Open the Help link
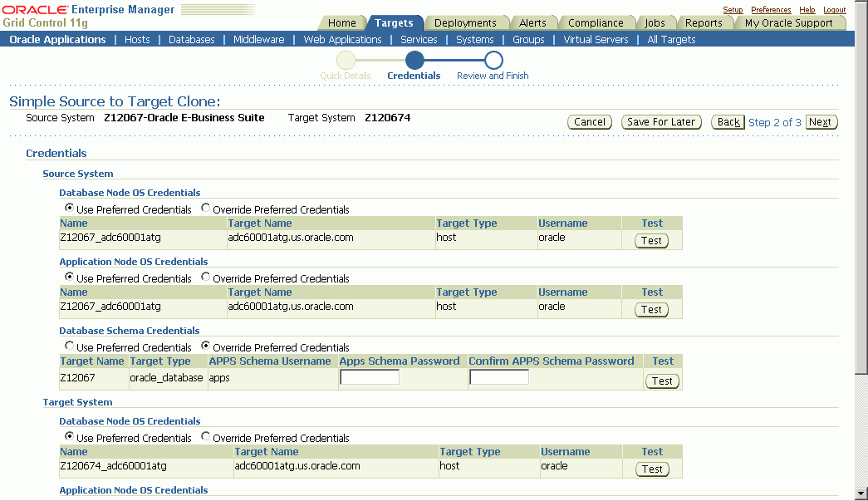The height and width of the screenshot is (501, 868). coord(807,10)
